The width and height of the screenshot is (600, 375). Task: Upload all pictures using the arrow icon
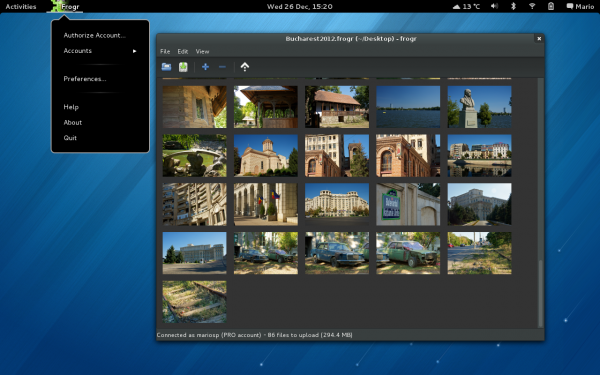pyautogui.click(x=245, y=67)
